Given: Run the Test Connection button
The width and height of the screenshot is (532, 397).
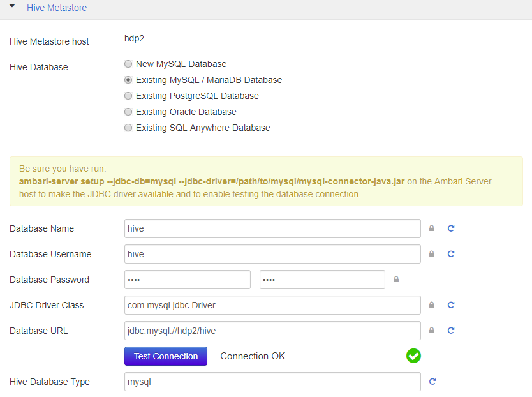Looking at the screenshot, I should [166, 356].
